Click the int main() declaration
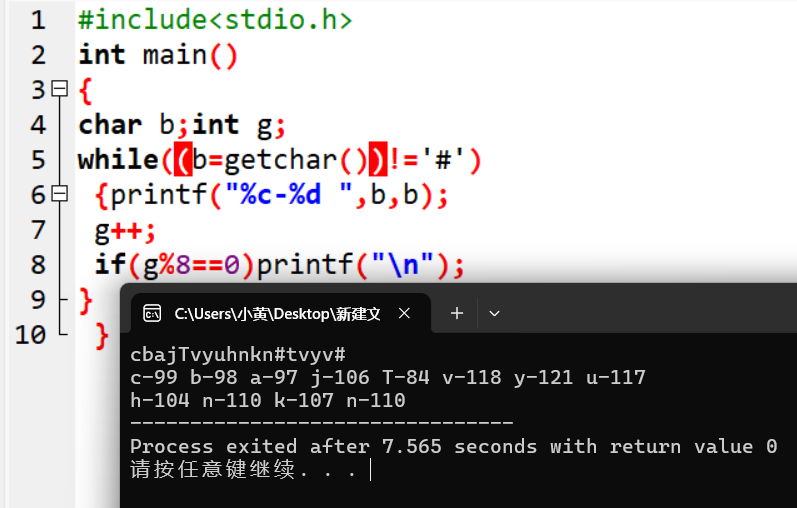797x508 pixels. (158, 55)
